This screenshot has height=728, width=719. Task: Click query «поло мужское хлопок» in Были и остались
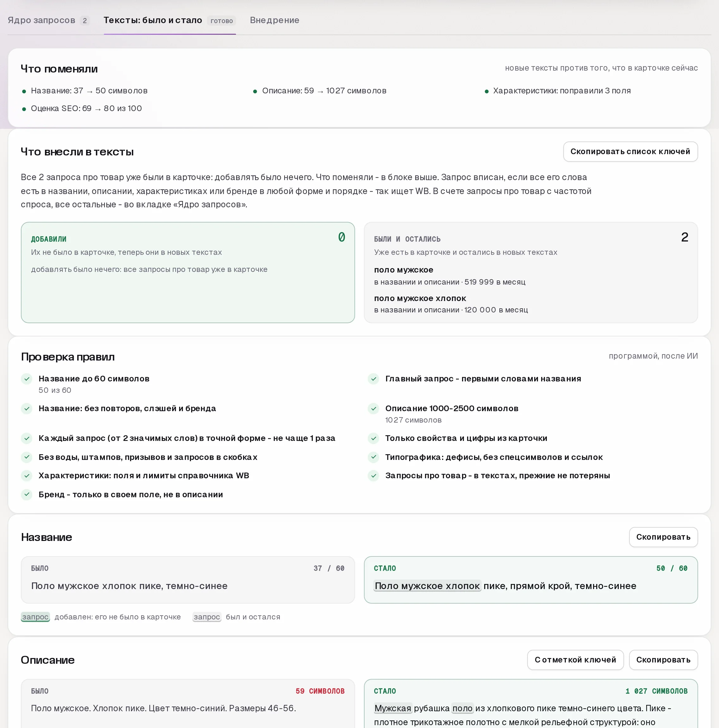[420, 298]
